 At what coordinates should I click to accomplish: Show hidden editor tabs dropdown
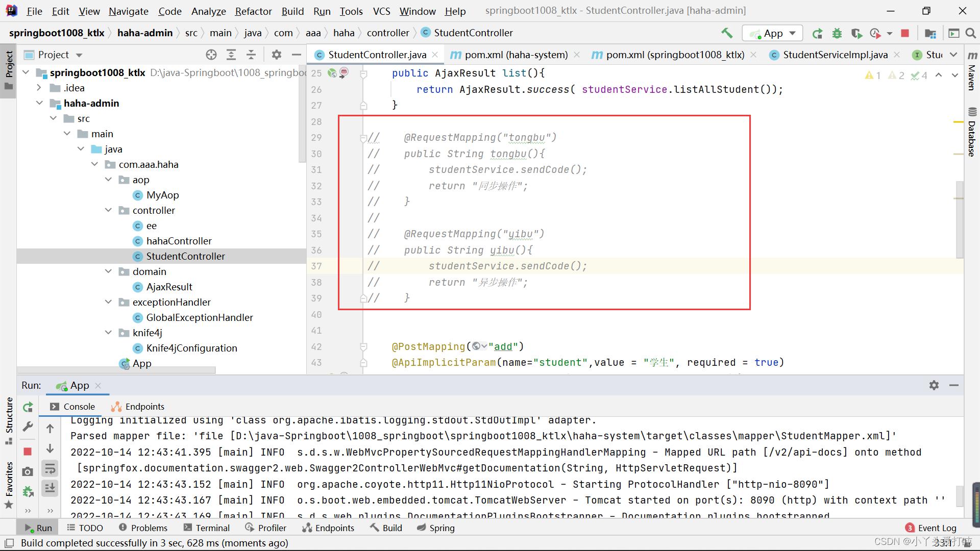click(953, 55)
